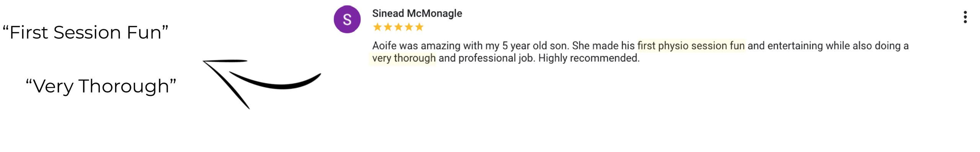This screenshot has height=152, width=980.
Task: Click the curved black arrow graphic
Action: [x=262, y=84]
